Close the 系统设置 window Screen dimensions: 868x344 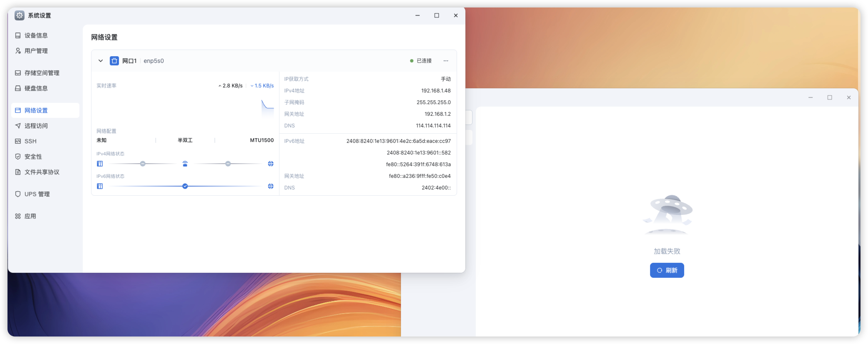coord(456,15)
